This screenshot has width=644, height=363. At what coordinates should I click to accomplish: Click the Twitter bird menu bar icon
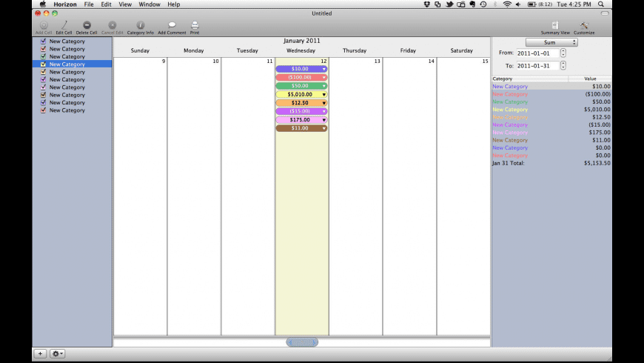pyautogui.click(x=450, y=4)
